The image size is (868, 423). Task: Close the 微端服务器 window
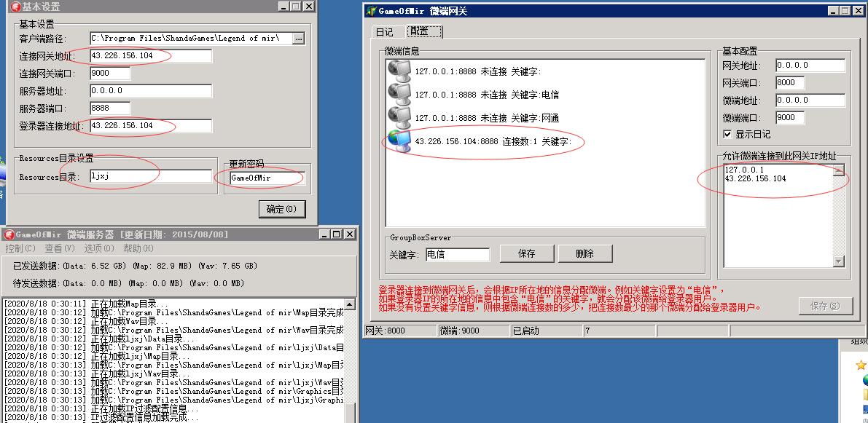[x=349, y=234]
